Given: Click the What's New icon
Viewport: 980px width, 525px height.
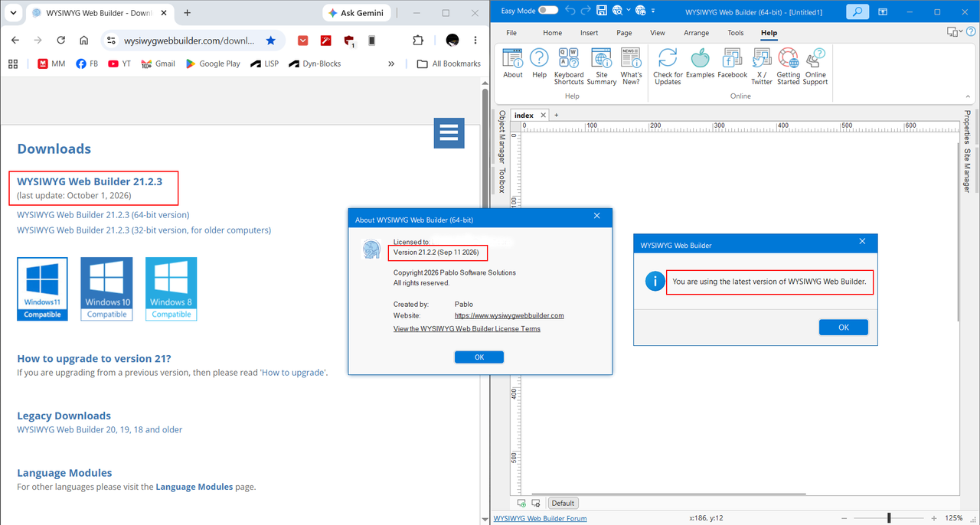Looking at the screenshot, I should coord(631,67).
